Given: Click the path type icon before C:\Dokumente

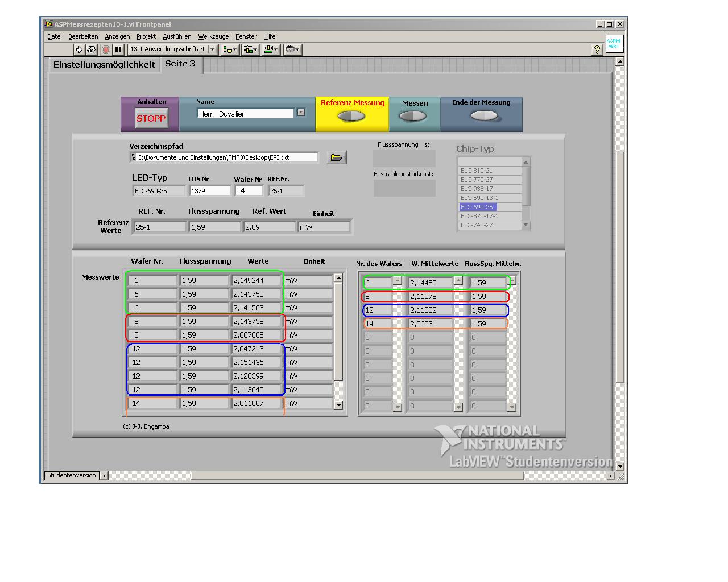Looking at the screenshot, I should coord(134,157).
